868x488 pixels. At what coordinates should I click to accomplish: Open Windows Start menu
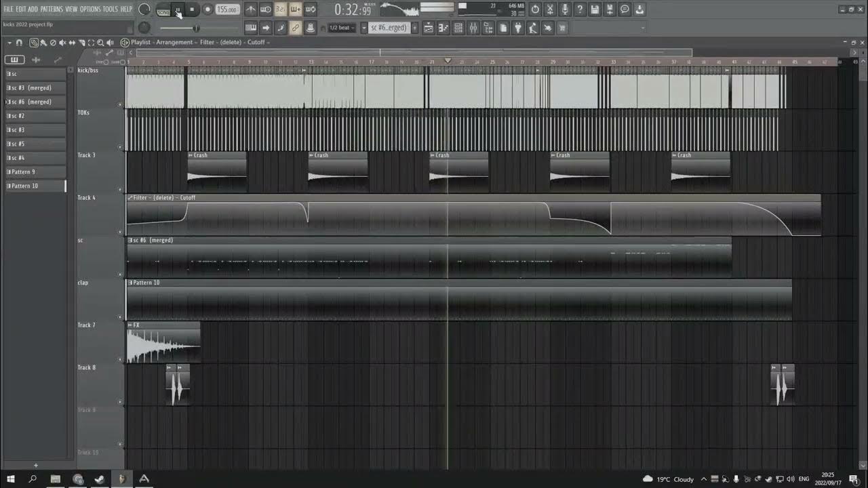pyautogui.click(x=11, y=479)
